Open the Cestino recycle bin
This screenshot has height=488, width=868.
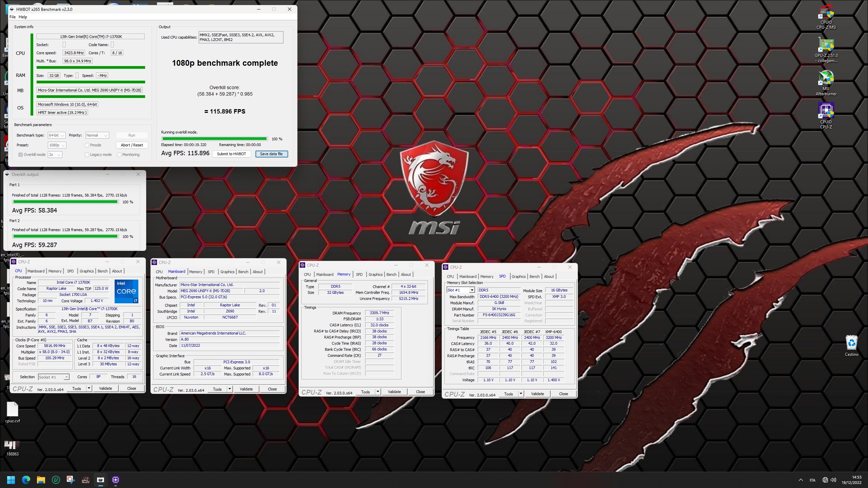(x=851, y=346)
